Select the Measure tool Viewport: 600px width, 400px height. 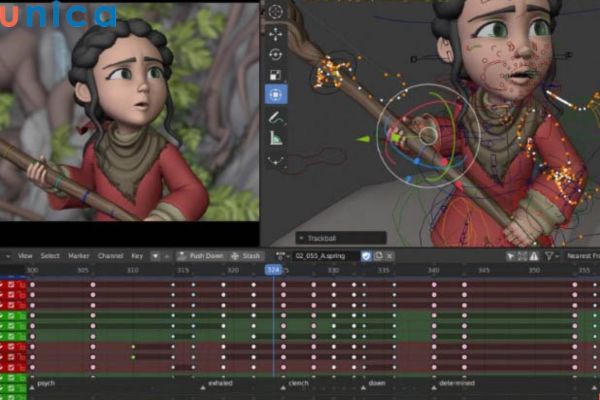click(x=275, y=138)
